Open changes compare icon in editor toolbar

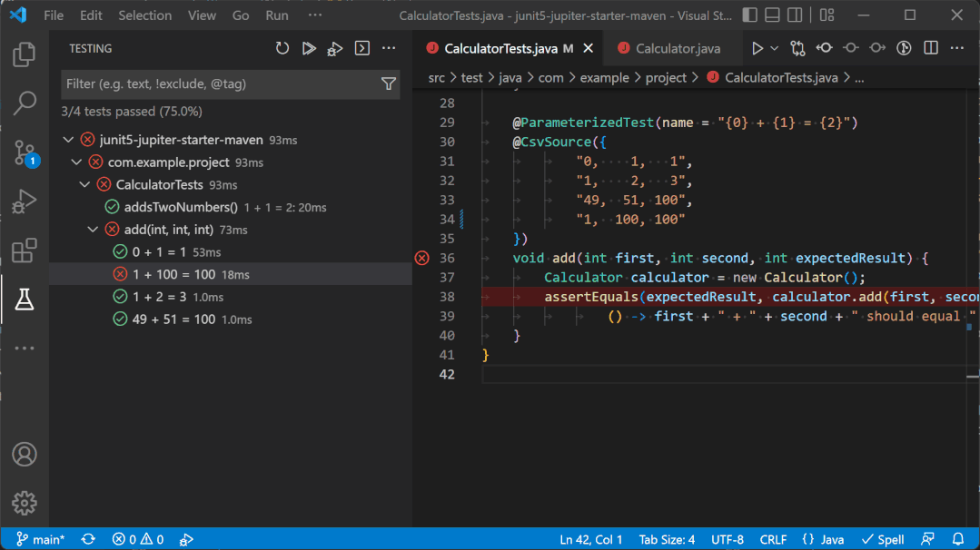(x=797, y=48)
